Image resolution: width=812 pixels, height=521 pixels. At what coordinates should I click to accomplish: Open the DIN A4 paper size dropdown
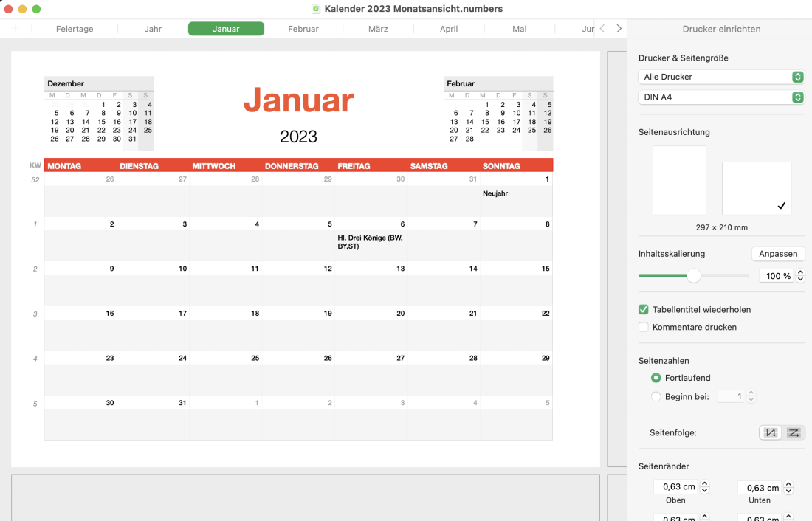point(721,97)
